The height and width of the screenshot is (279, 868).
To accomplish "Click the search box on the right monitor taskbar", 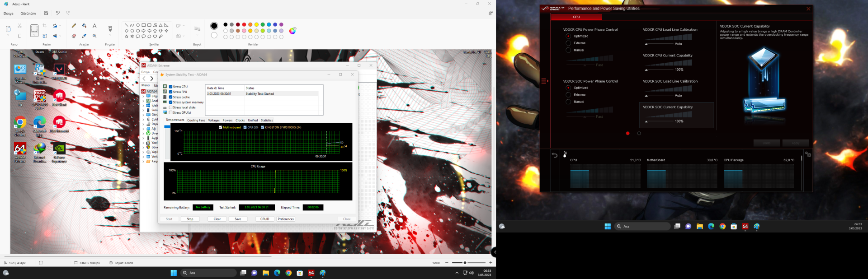I will pyautogui.click(x=642, y=226).
